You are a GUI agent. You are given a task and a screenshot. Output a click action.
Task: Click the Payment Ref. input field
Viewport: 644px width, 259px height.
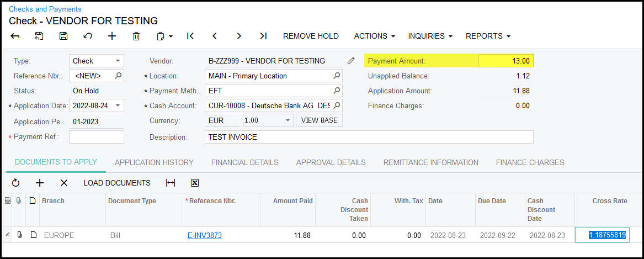(x=97, y=136)
